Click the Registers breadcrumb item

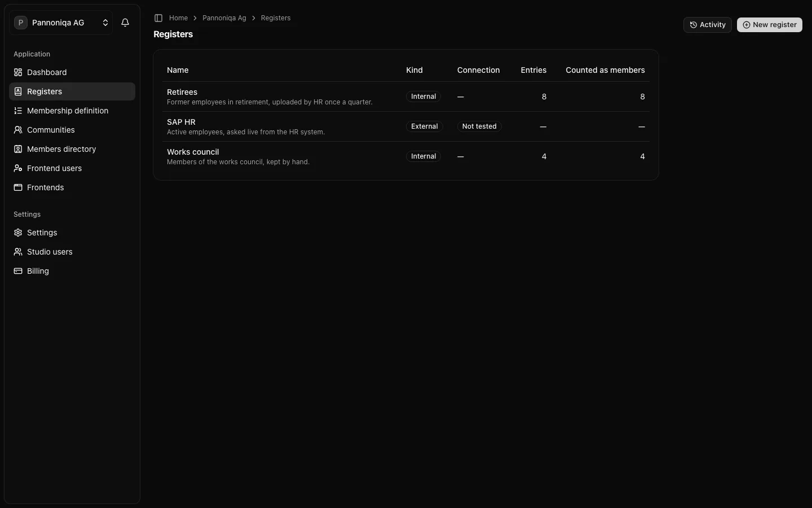tap(276, 18)
